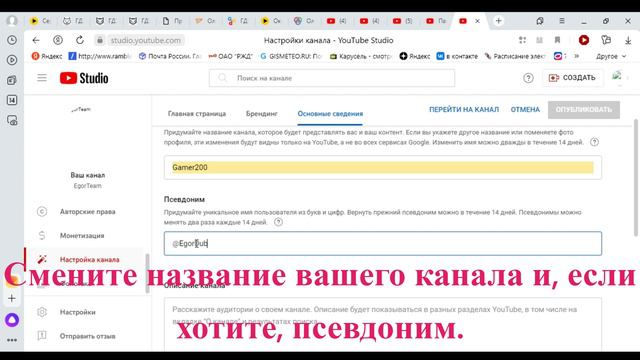Image resolution: width=640 pixels, height=360 pixels.
Task: Click the Studio sidebar scrollbar
Action: tap(147, 273)
